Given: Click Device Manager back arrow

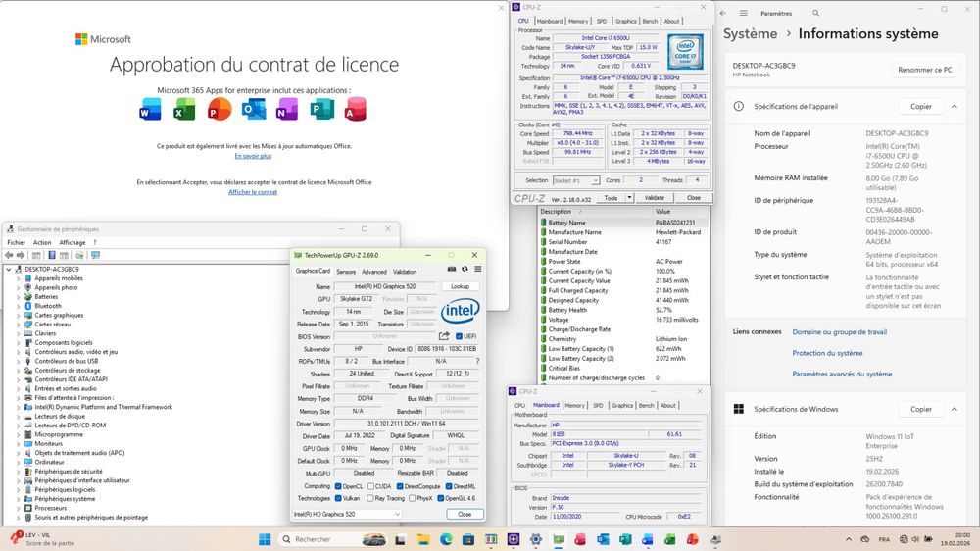Looking at the screenshot, I should 9,255.
